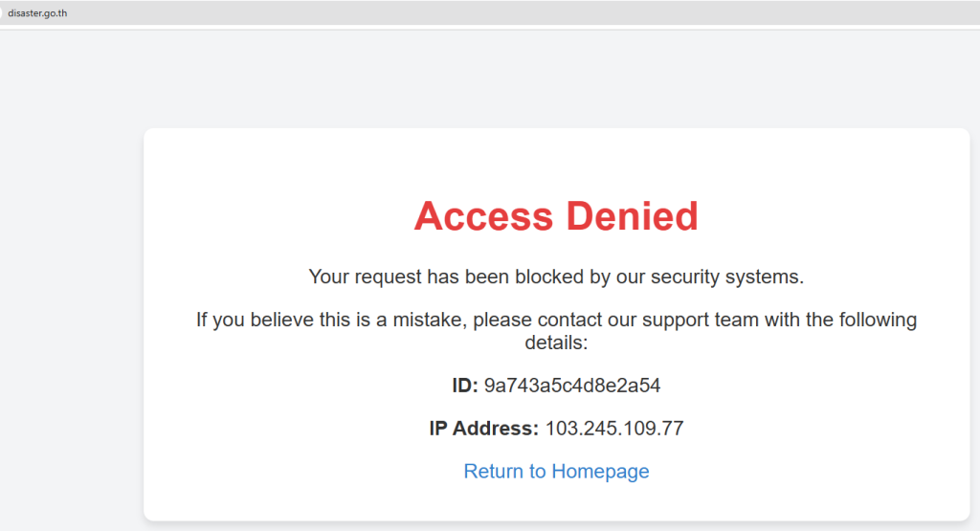Click the disaster.go.th URL text

(37, 12)
